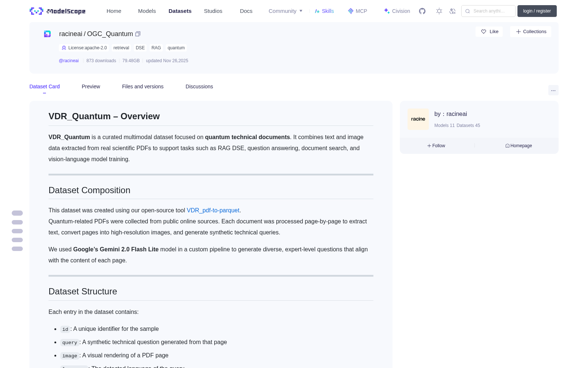Click the Models 11 count
Image resolution: width=588 pixels, height=368 pixels.
tap(444, 125)
